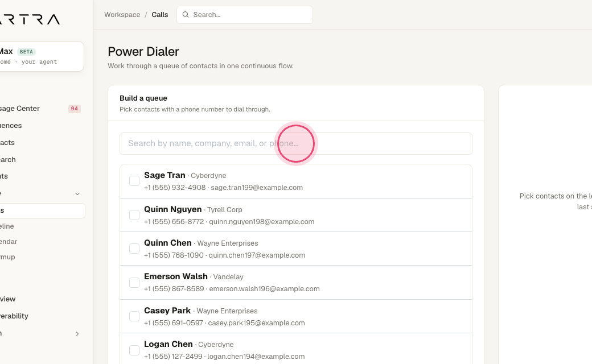The image size is (592, 364).
Task: Expand the sidebar section with the right chevron
Action: (77, 334)
